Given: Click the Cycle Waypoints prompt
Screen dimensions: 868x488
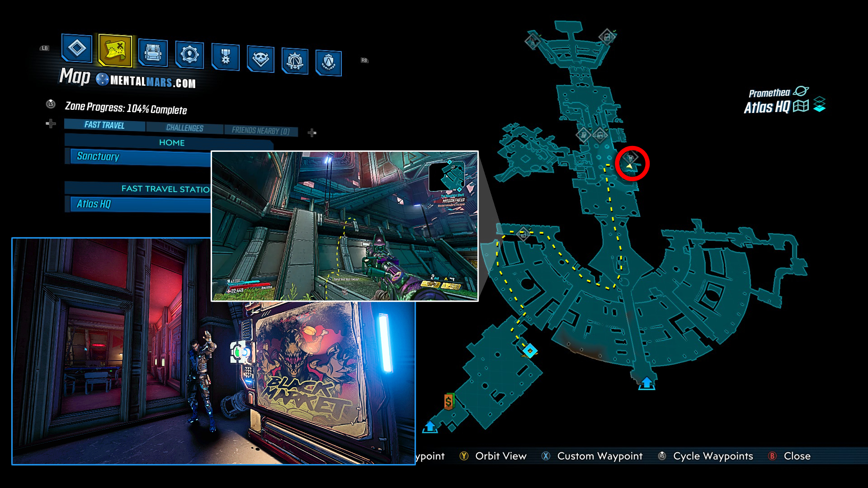Looking at the screenshot, I should 713,456.
